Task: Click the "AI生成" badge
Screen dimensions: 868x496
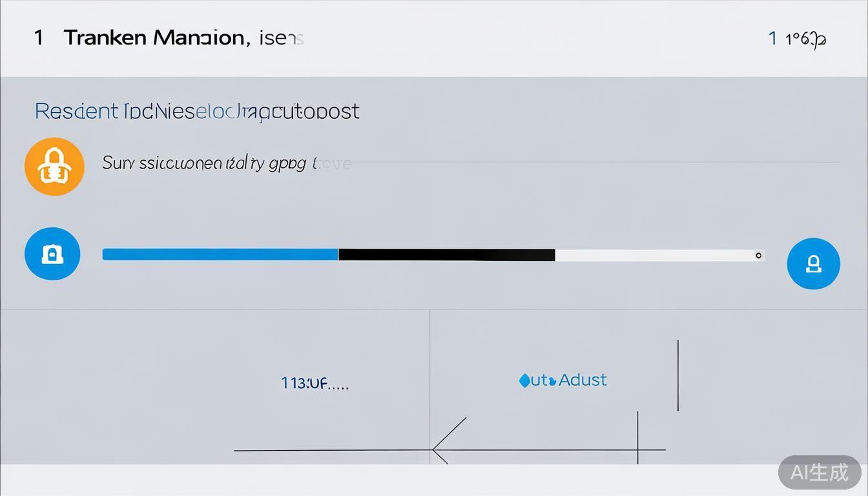Action: pyautogui.click(x=819, y=472)
